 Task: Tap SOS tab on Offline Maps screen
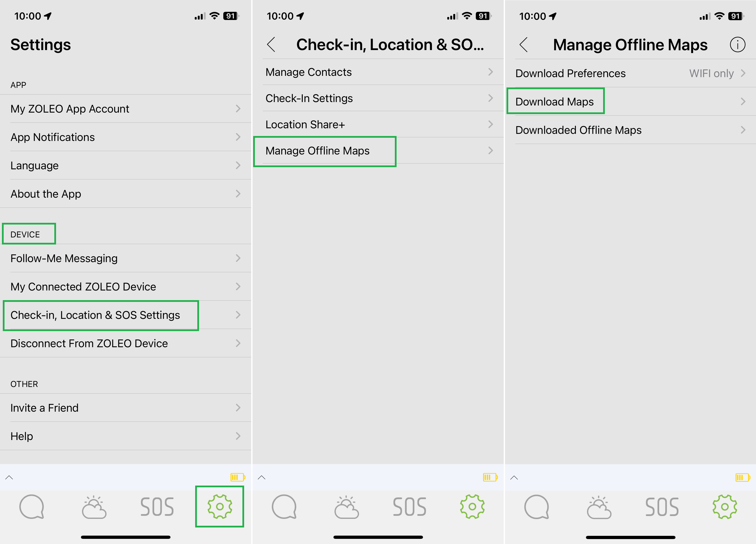(662, 507)
